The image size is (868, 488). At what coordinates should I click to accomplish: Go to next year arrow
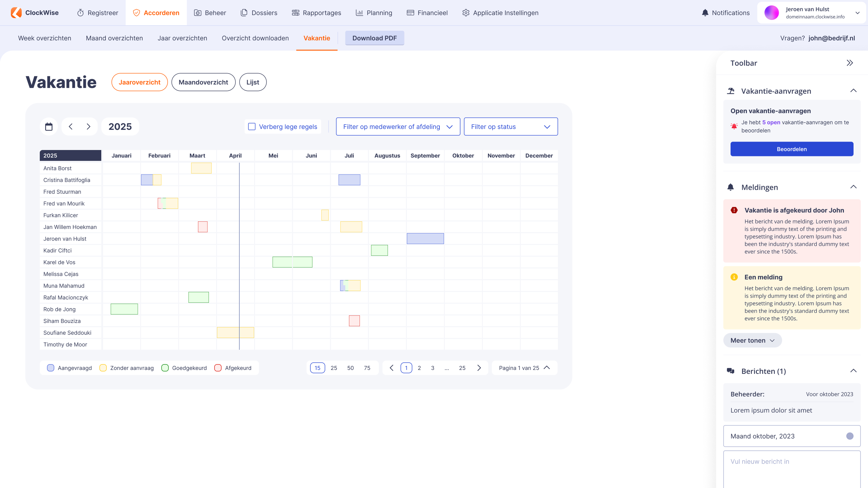pos(89,127)
